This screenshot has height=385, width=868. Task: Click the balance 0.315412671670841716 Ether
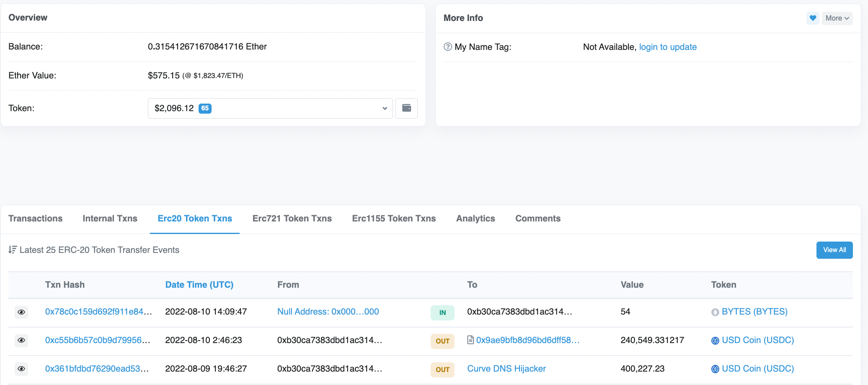pos(207,47)
